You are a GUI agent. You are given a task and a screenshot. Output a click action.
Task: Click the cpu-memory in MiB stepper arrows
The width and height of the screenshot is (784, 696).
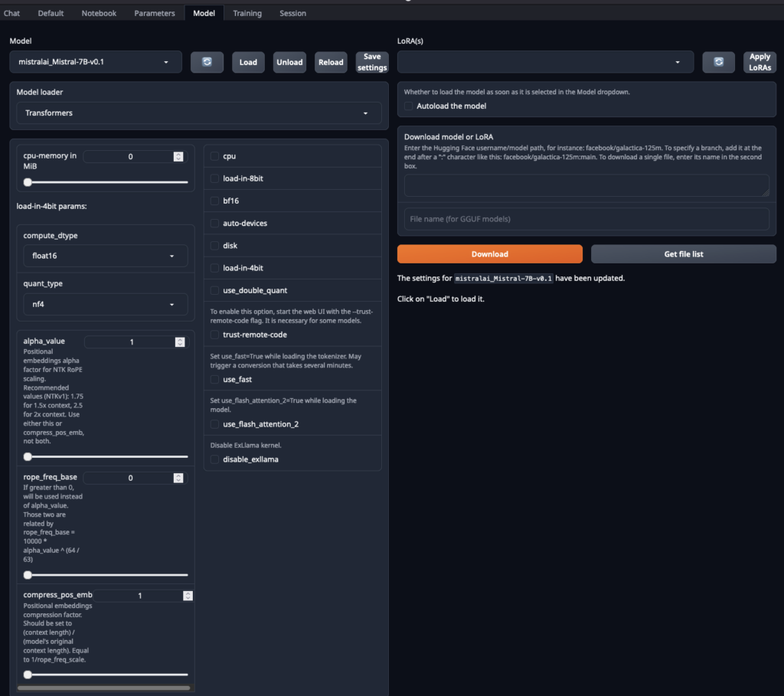tap(178, 156)
